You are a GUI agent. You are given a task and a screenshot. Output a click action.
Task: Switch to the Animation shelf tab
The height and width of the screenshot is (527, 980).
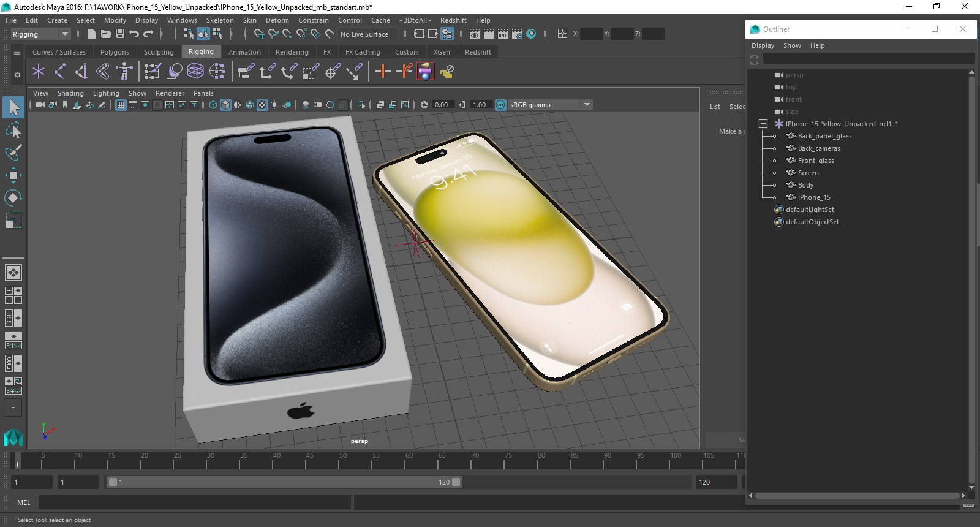click(244, 52)
